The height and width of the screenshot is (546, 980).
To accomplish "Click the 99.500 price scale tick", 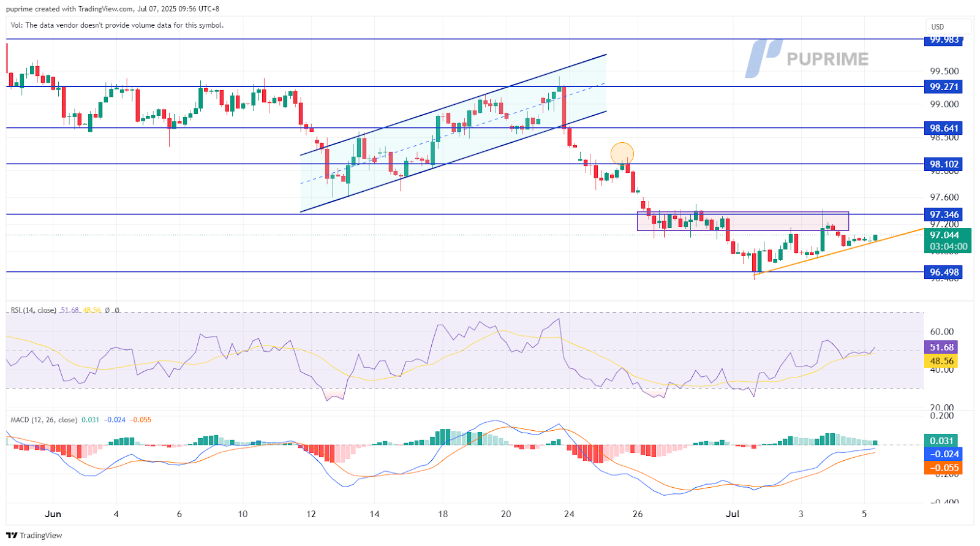I will point(944,71).
